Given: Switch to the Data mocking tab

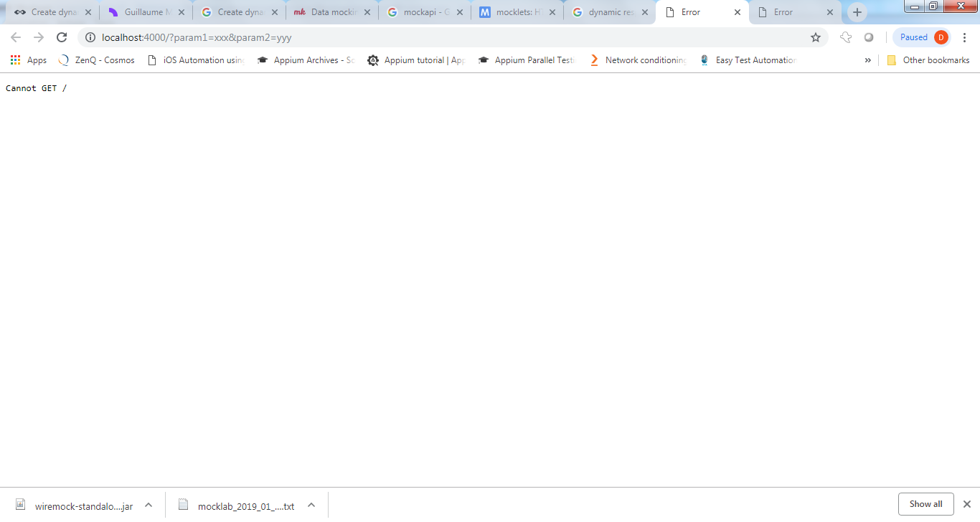Looking at the screenshot, I should tap(330, 11).
